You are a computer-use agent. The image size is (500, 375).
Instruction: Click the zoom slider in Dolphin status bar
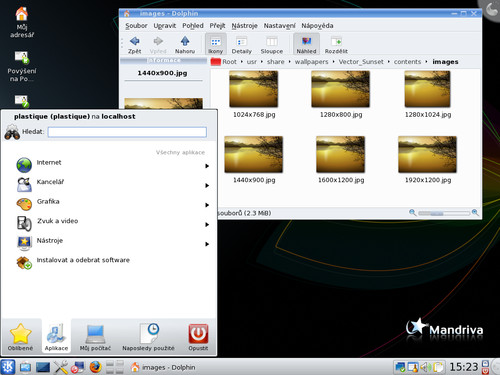[x=444, y=213]
